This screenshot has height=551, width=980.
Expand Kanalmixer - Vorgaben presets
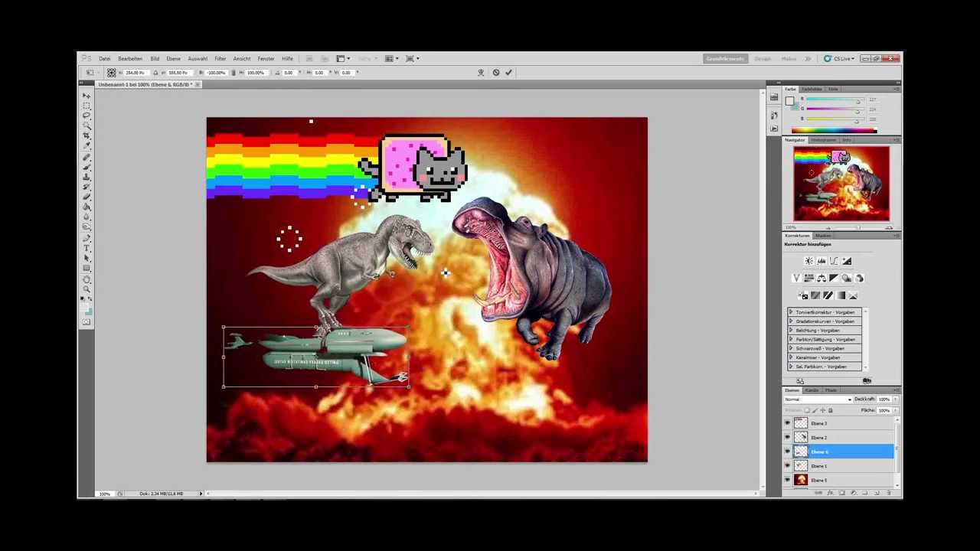(x=791, y=357)
